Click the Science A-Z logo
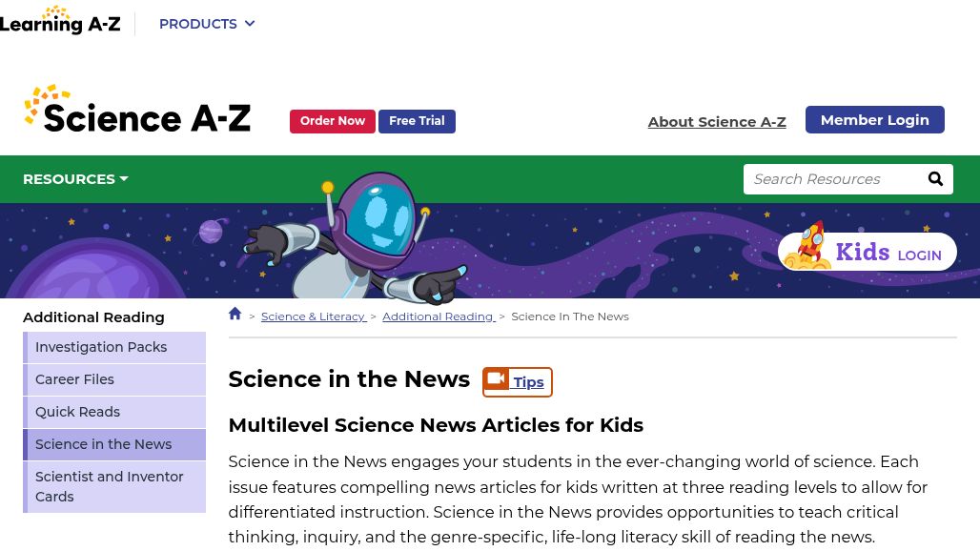The width and height of the screenshot is (980, 551). pos(137,110)
